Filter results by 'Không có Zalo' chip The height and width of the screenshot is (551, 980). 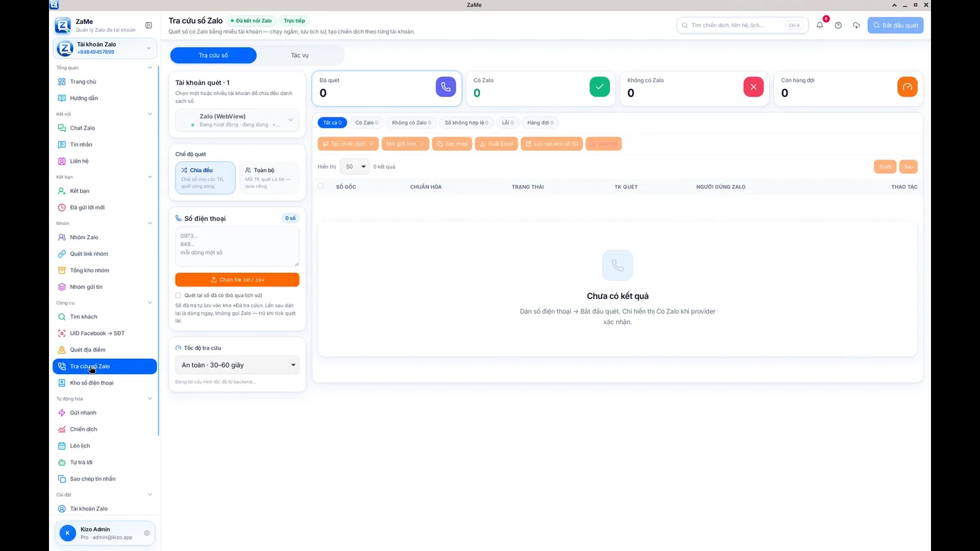(412, 122)
